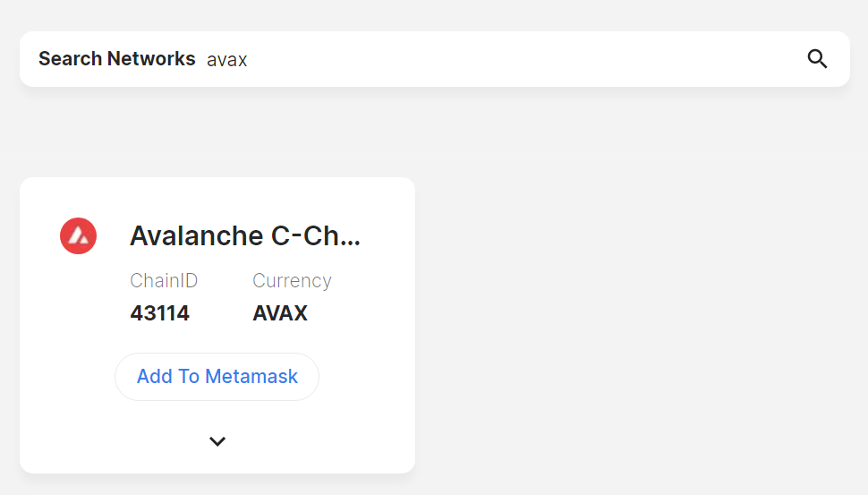Screen dimensions: 868x495
Task: Open the Avalanche C-Chain network title
Action: click(245, 235)
